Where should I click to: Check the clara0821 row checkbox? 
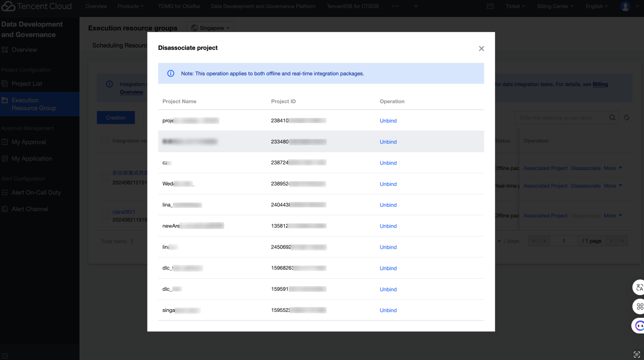click(x=105, y=216)
